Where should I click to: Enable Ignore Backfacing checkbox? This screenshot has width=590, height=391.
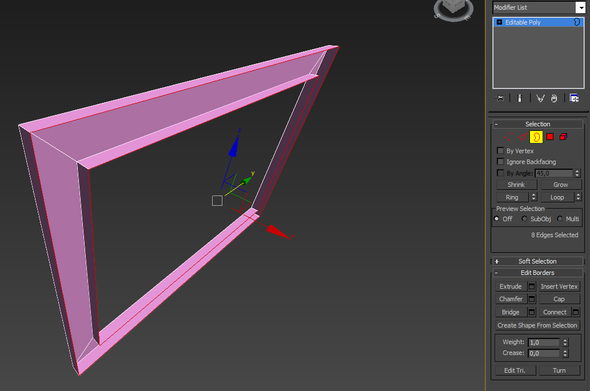[x=500, y=161]
